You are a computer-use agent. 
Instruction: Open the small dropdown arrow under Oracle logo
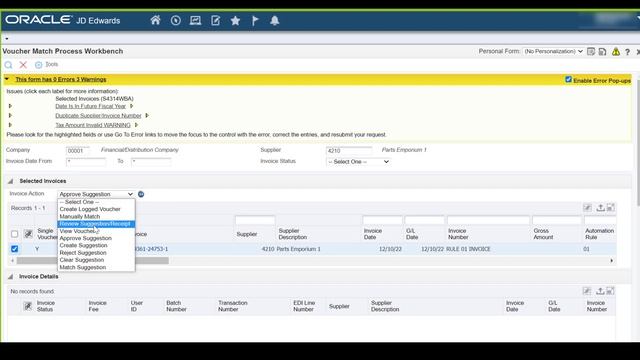pyautogui.click(x=7, y=39)
